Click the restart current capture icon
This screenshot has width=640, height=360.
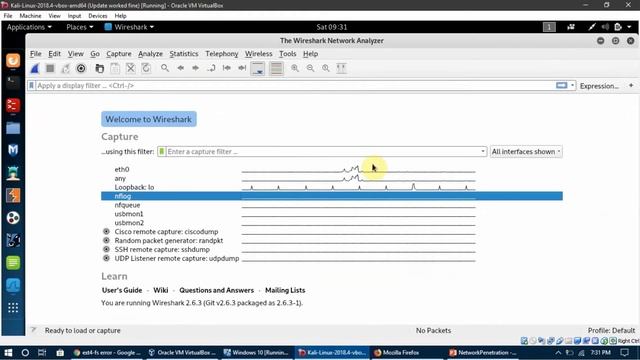65,69
